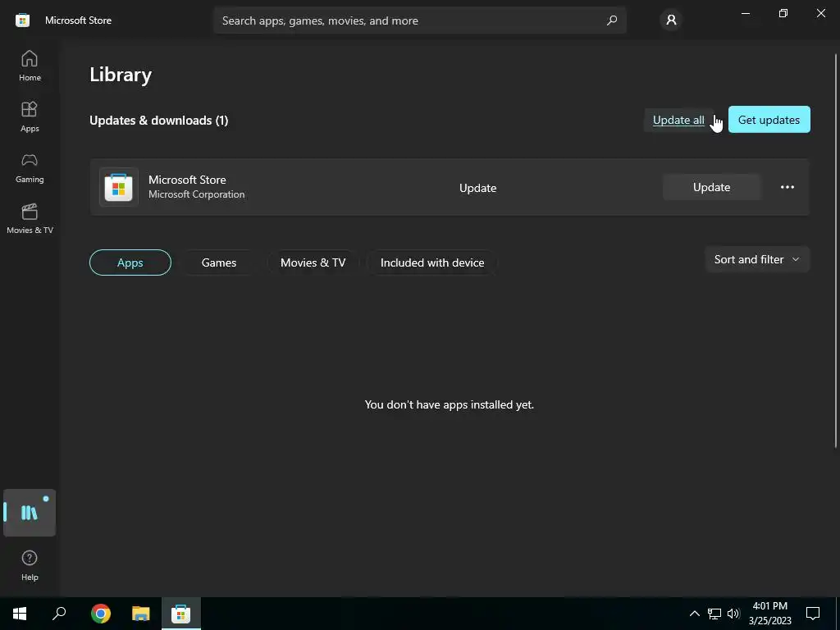Show hidden system tray icons
This screenshot has height=630, width=840.
[x=694, y=614]
